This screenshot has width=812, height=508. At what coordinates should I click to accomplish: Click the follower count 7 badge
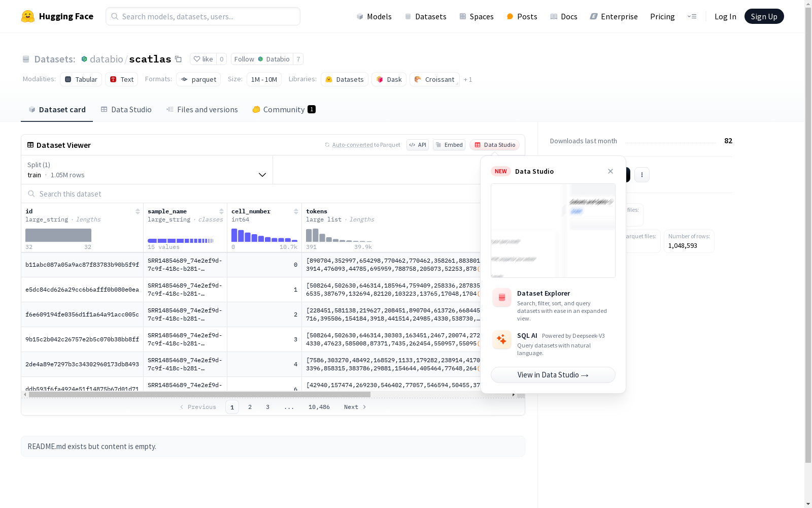(298, 59)
